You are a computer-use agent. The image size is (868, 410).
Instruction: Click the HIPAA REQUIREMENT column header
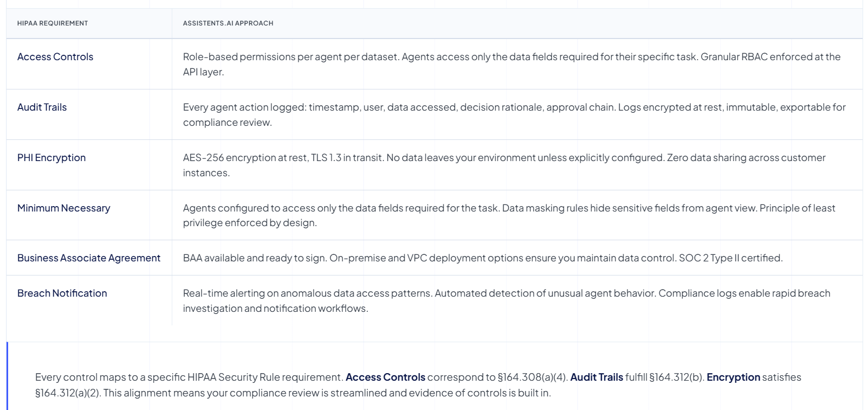[53, 23]
